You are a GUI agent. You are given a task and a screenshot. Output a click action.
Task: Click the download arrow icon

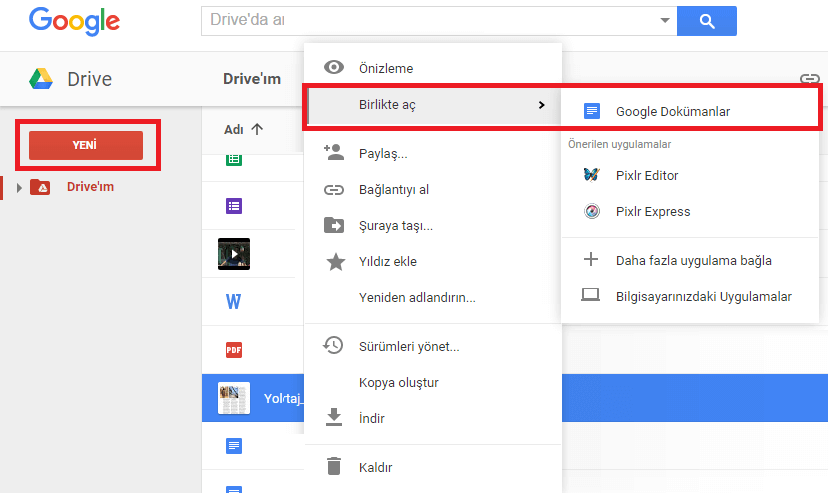[334, 417]
